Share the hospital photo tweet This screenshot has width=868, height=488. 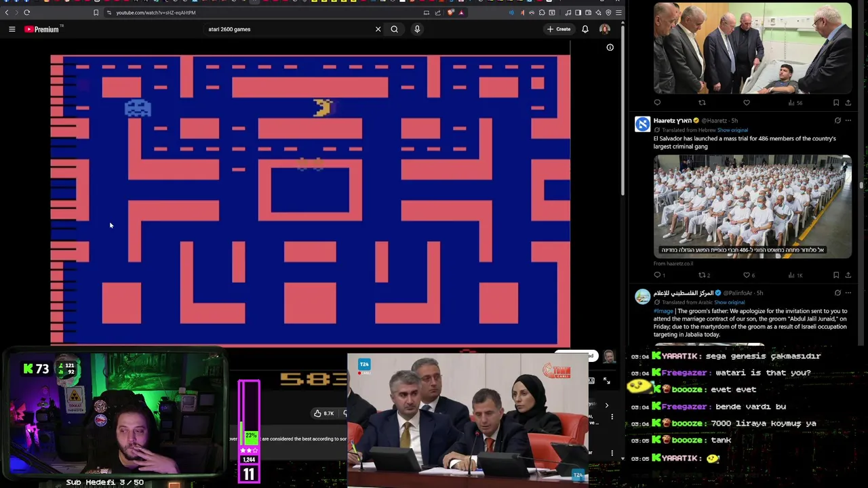(x=848, y=103)
